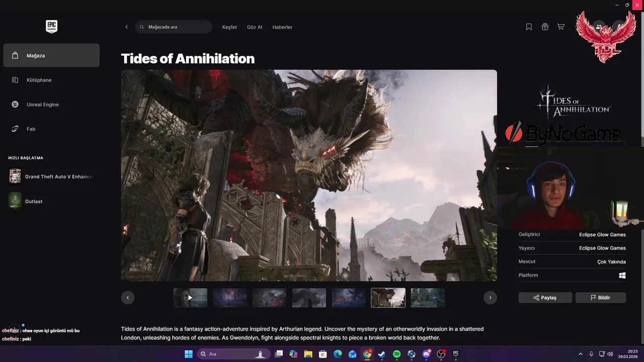Click the Tides of Annihilation page title
Screen dimensions: 644x362
(x=188, y=59)
